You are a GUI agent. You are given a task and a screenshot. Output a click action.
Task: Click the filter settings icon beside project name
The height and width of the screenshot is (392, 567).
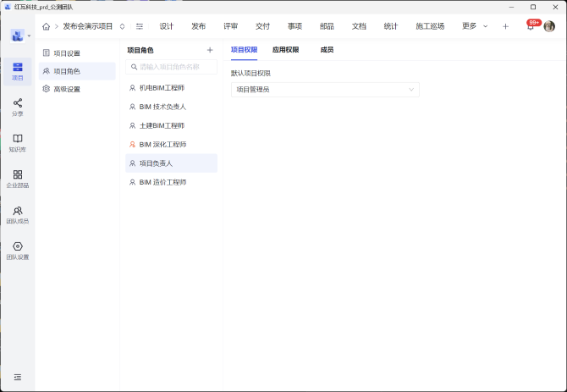pyautogui.click(x=140, y=26)
